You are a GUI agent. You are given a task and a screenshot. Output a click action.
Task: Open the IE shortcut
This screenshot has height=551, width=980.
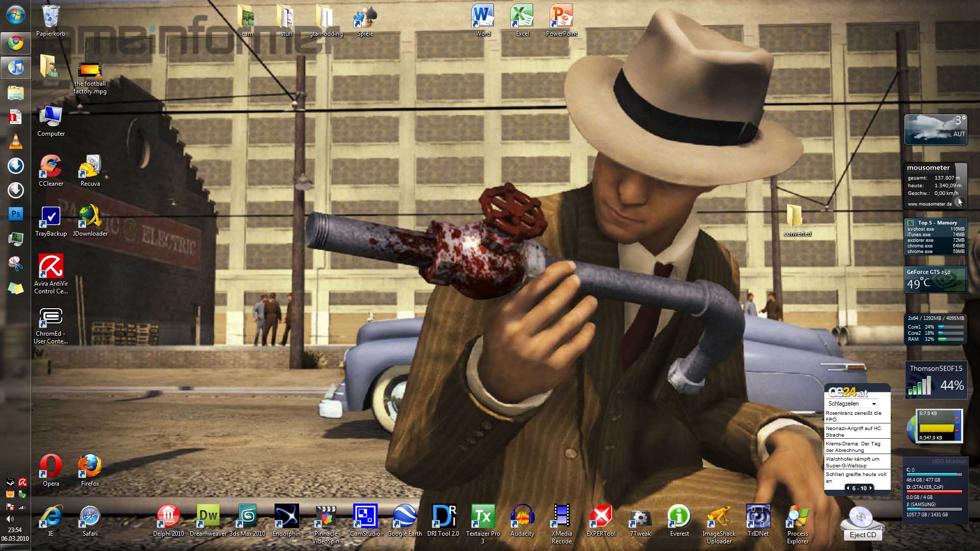click(51, 520)
